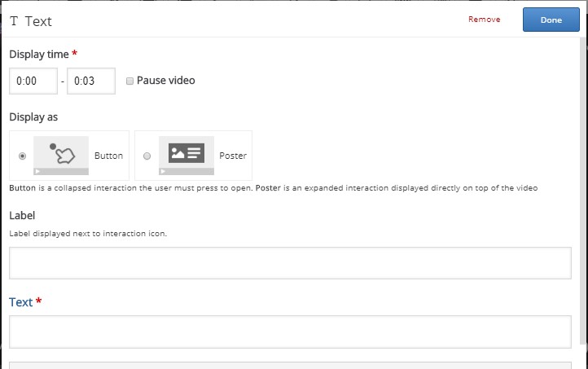The image size is (588, 369).
Task: Click the "Poster" caption next to thumbnail
Action: pyautogui.click(x=233, y=156)
